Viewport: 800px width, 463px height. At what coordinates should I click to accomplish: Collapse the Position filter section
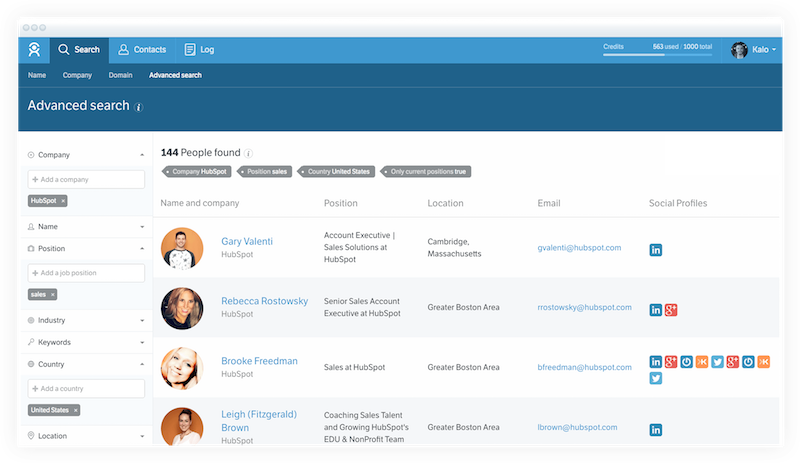[x=142, y=249]
